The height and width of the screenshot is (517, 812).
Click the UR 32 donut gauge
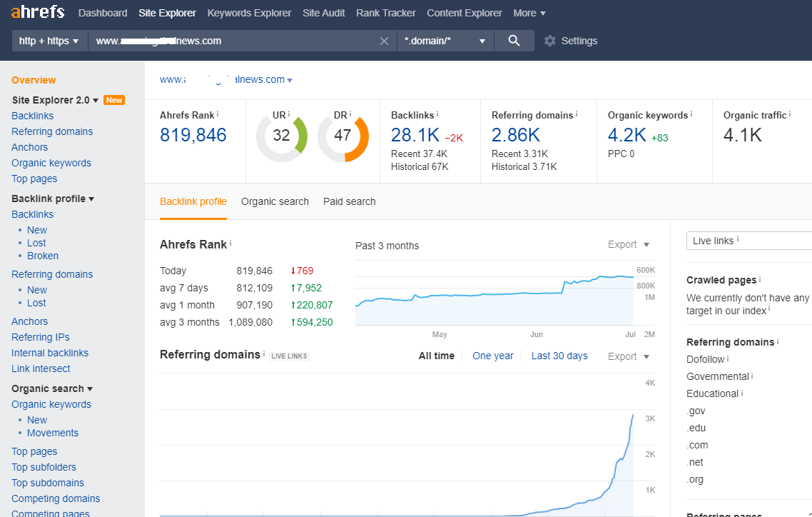point(282,136)
